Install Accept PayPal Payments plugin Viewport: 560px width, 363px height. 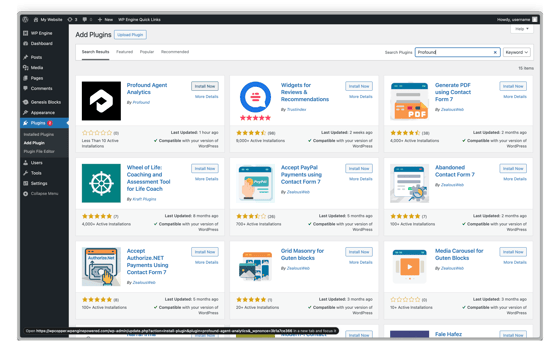click(x=359, y=168)
